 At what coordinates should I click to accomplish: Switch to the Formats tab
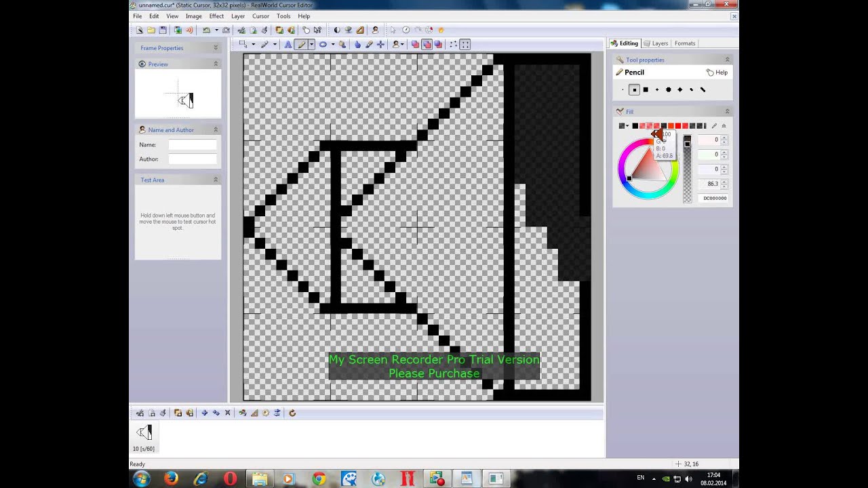(685, 43)
